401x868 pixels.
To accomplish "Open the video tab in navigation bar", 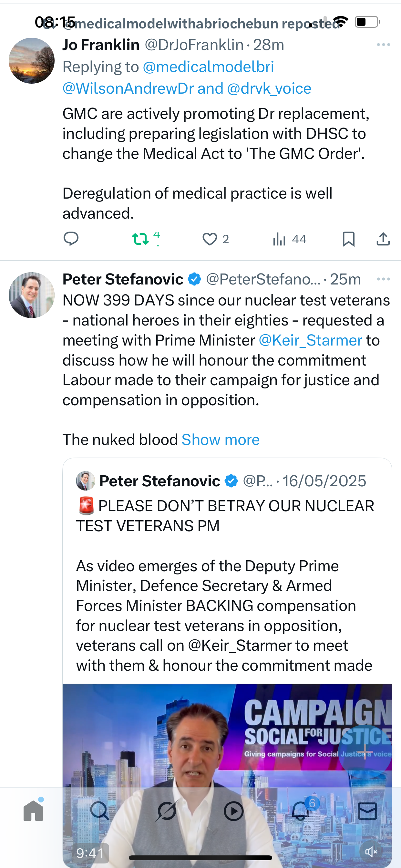I will [x=233, y=811].
